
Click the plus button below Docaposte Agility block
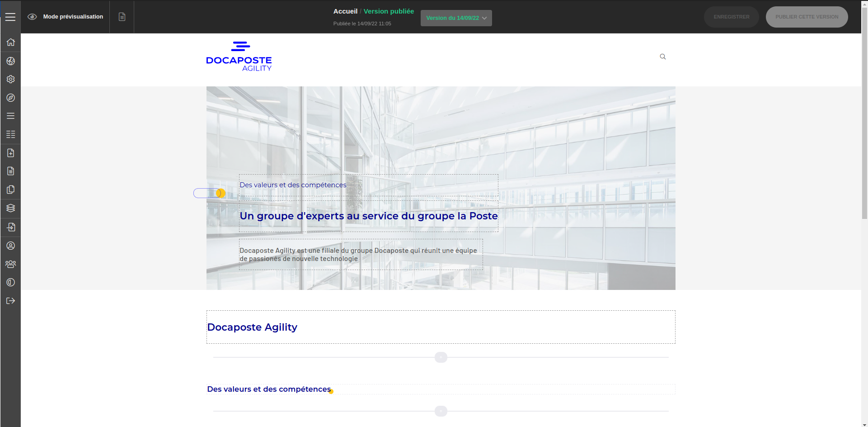click(441, 357)
